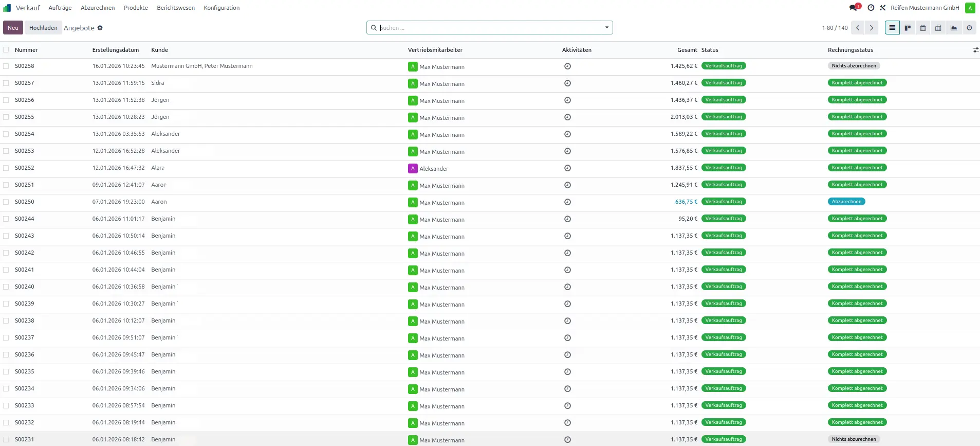This screenshot has width=980, height=446.
Task: Open the graph view
Action: point(954,28)
